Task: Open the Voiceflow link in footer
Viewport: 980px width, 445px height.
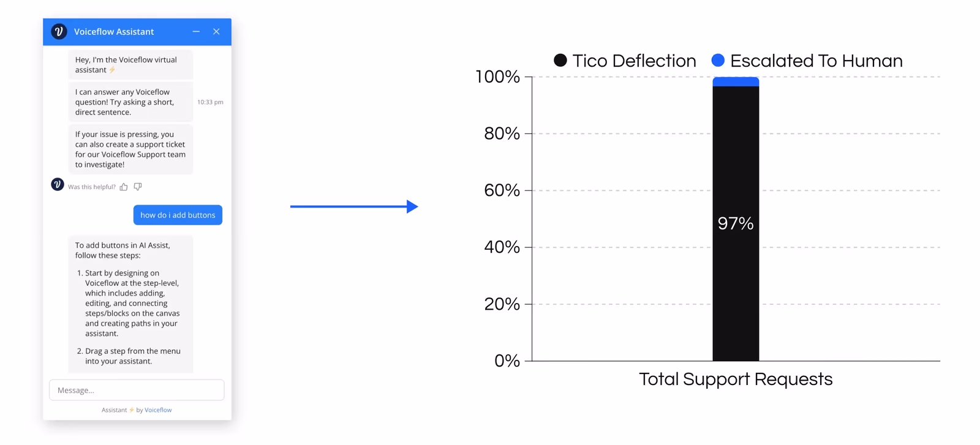Action: [158, 410]
